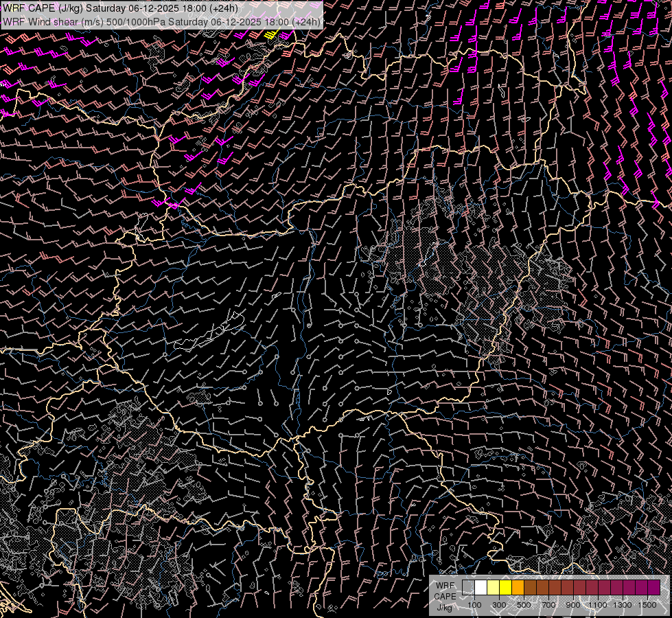Select the 500 legend value label
This screenshot has height=618, width=672.
(524, 605)
